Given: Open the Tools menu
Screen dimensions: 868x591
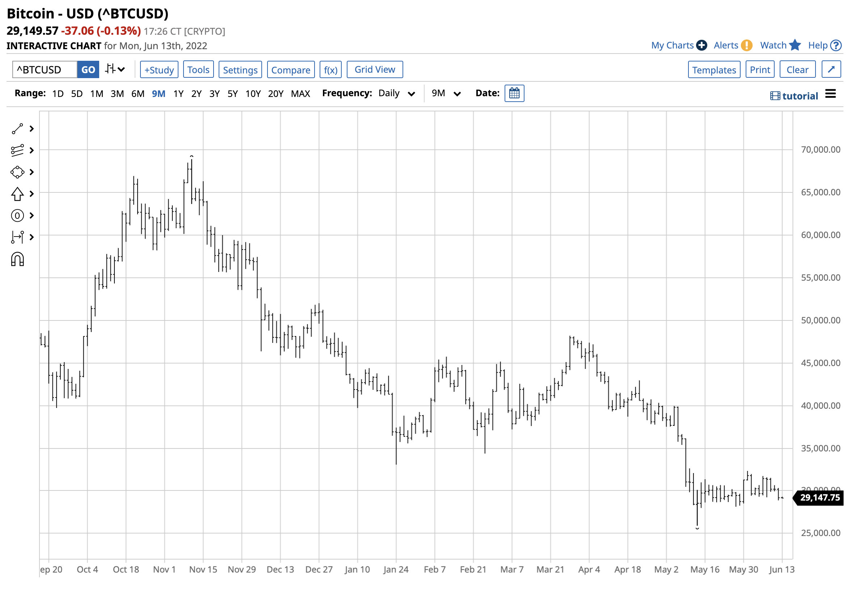Looking at the screenshot, I should [x=199, y=70].
